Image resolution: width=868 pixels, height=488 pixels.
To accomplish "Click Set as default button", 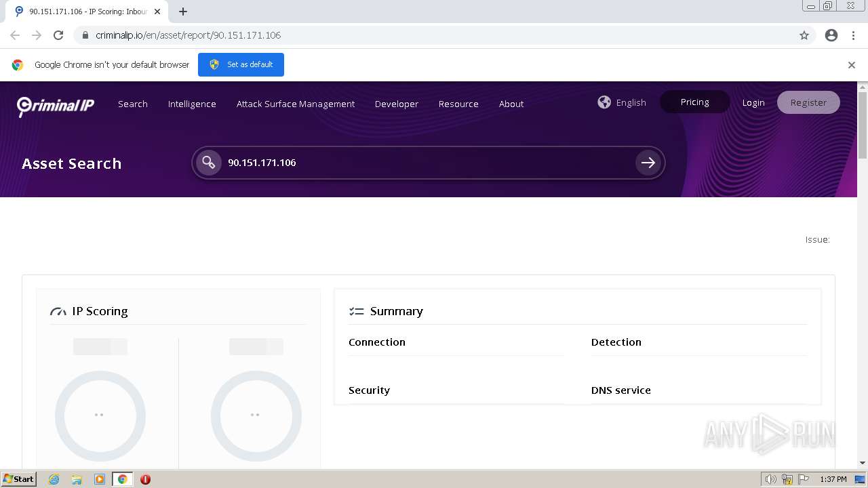I will (241, 64).
